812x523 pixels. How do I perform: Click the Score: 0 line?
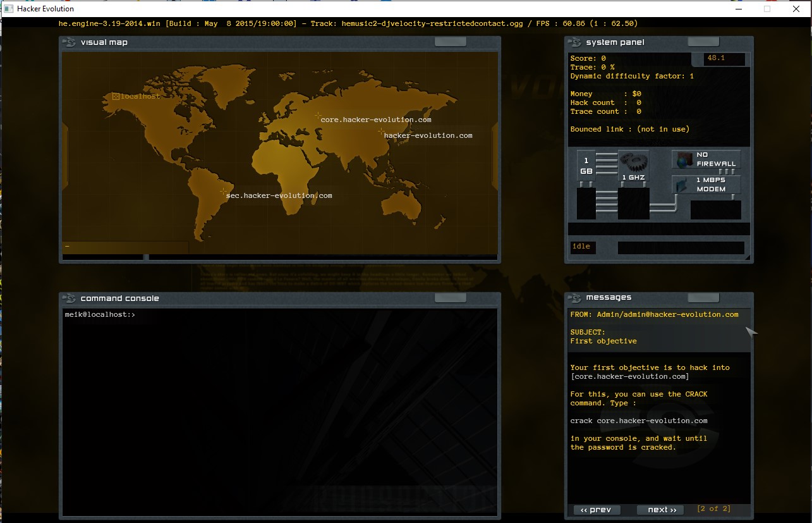tap(588, 58)
